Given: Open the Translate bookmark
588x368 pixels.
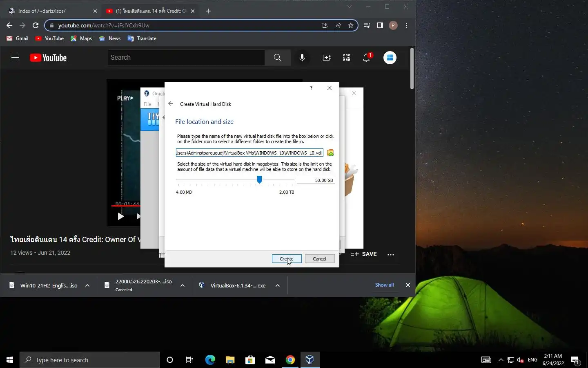Looking at the screenshot, I should [x=142, y=38].
